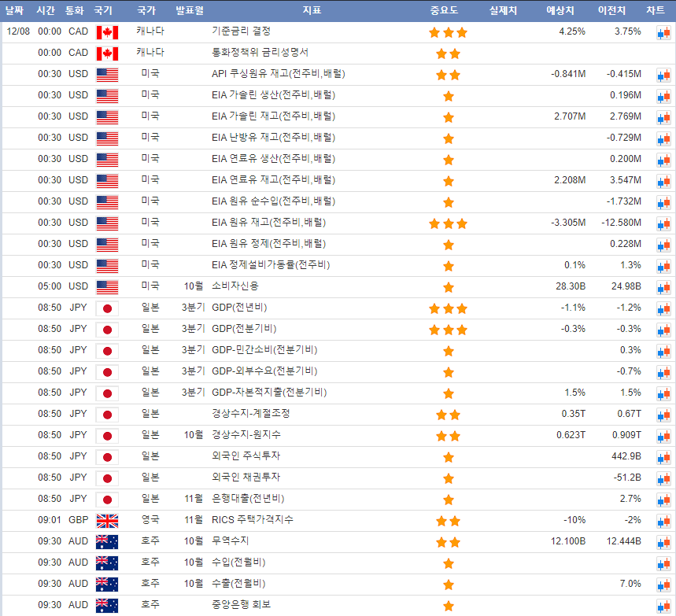Open chart icon for API 쿠싱원유 재고
The height and width of the screenshot is (616, 676).
663,75
